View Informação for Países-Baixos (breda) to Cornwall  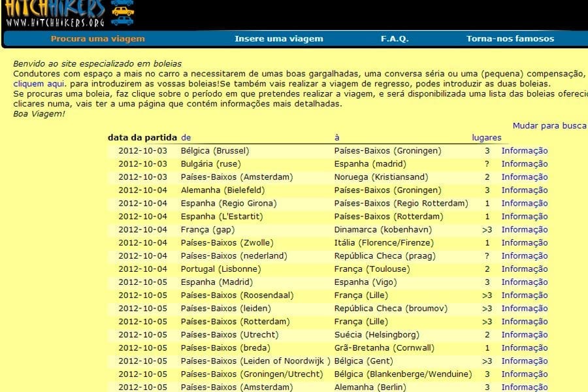tap(524, 348)
